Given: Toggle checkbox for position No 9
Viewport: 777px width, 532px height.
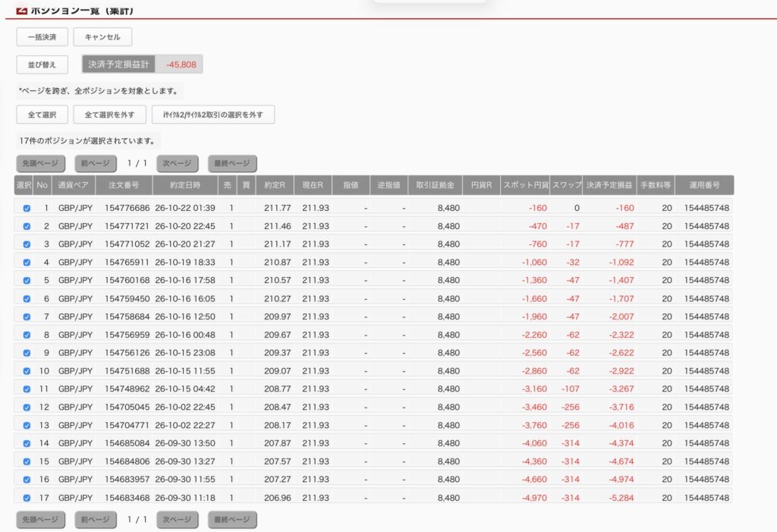Looking at the screenshot, I should [27, 353].
